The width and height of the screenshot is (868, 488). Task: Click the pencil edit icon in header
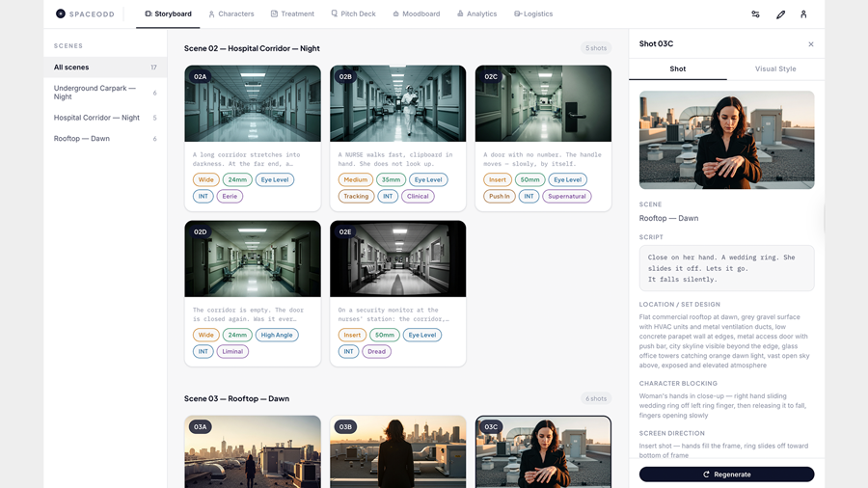tap(780, 14)
